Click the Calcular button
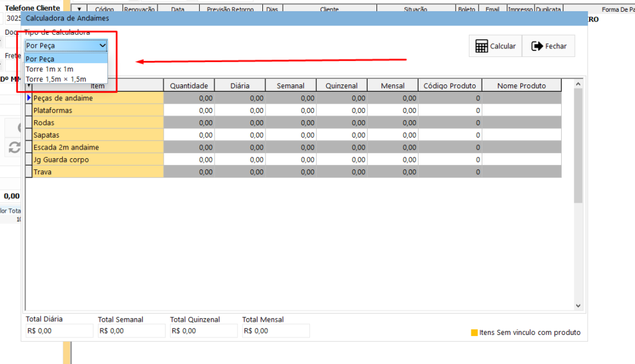This screenshot has width=635, height=364. pyautogui.click(x=495, y=46)
